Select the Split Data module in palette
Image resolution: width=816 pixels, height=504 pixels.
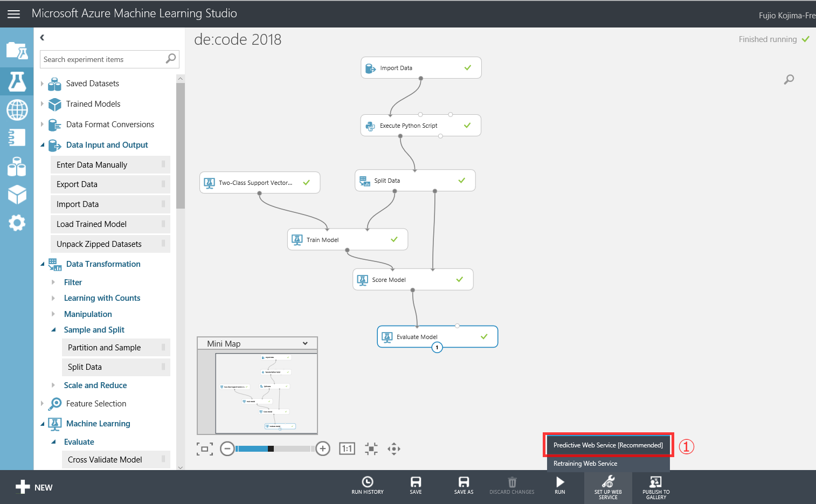click(116, 367)
